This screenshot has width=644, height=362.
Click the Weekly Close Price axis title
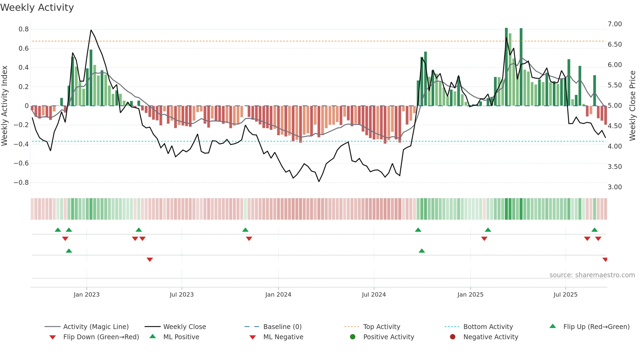632,106
